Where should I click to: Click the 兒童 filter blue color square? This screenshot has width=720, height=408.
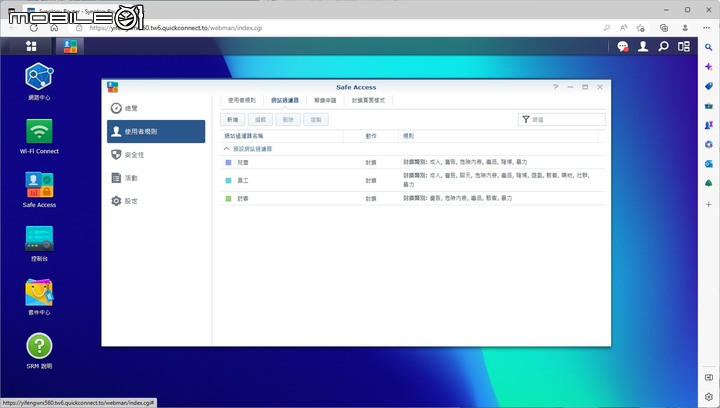click(x=228, y=162)
